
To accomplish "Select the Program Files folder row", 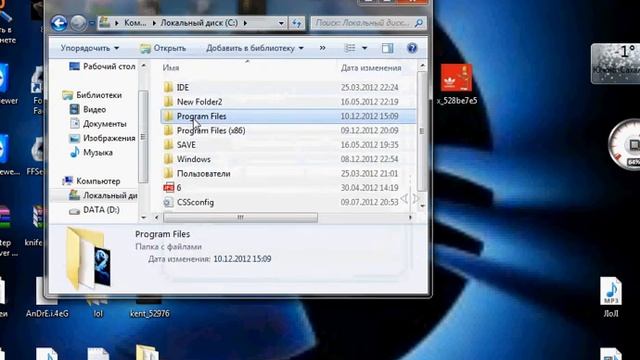I will (x=288, y=116).
